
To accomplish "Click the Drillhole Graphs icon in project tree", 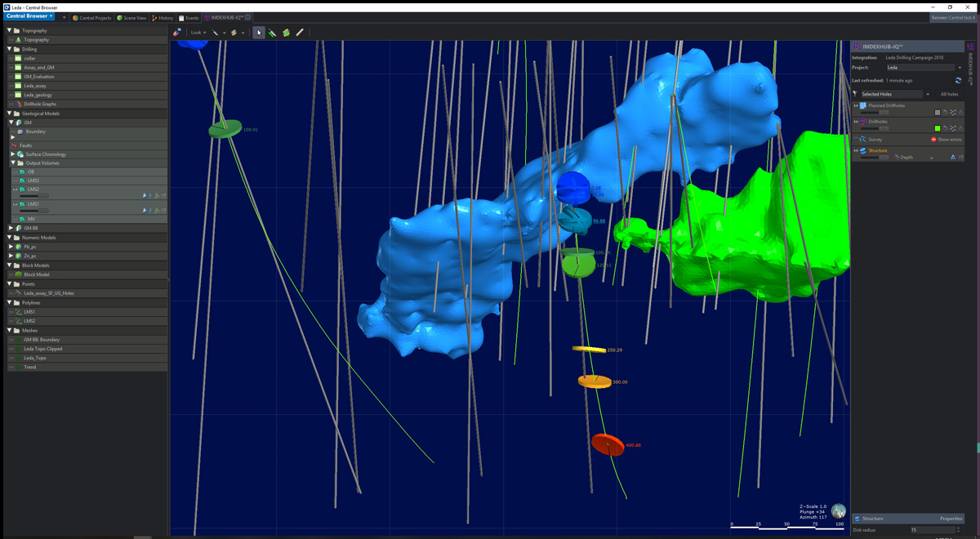I will 18,104.
